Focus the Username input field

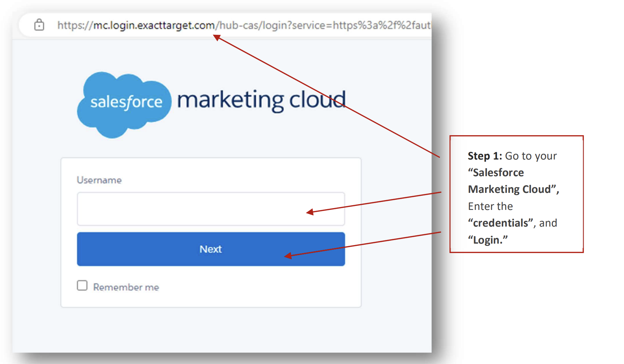(x=211, y=209)
